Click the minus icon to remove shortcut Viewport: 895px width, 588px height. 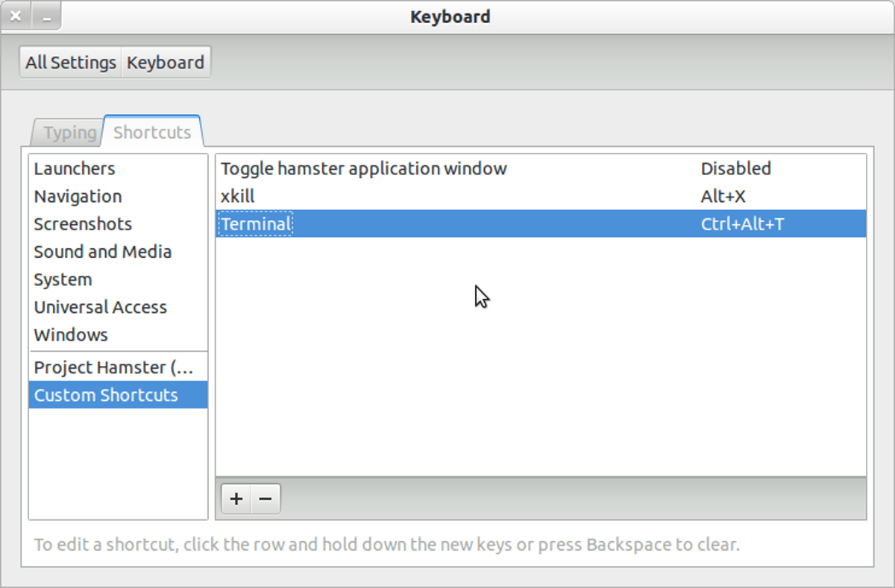point(266,499)
